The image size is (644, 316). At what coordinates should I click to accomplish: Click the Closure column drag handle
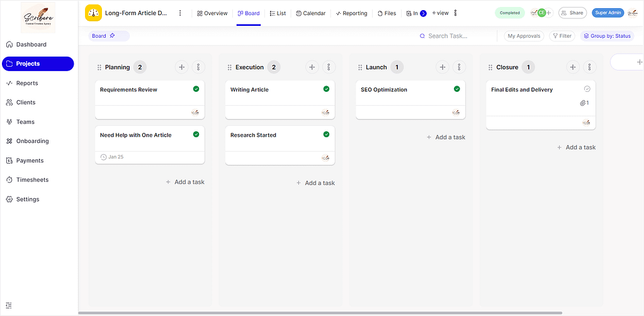[490, 67]
